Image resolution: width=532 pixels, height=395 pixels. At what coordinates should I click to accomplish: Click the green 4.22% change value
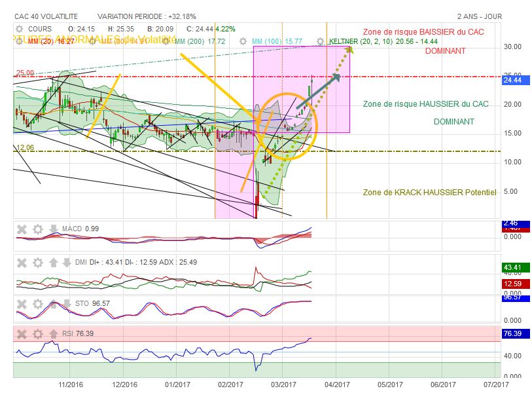225,29
